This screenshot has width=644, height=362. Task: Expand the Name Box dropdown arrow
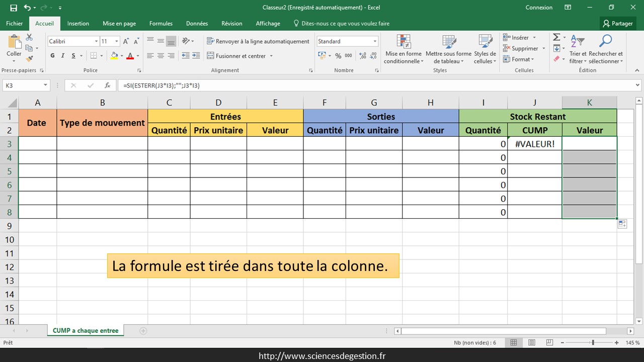45,85
